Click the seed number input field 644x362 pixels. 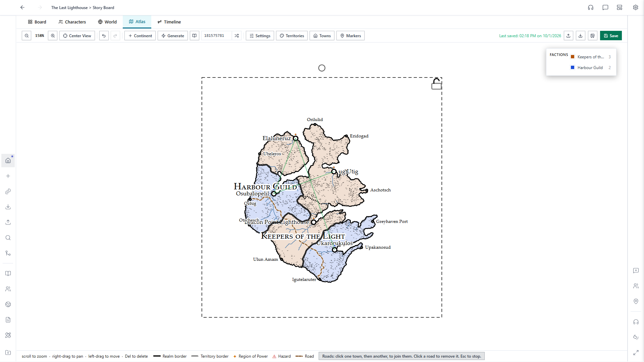(216, 36)
